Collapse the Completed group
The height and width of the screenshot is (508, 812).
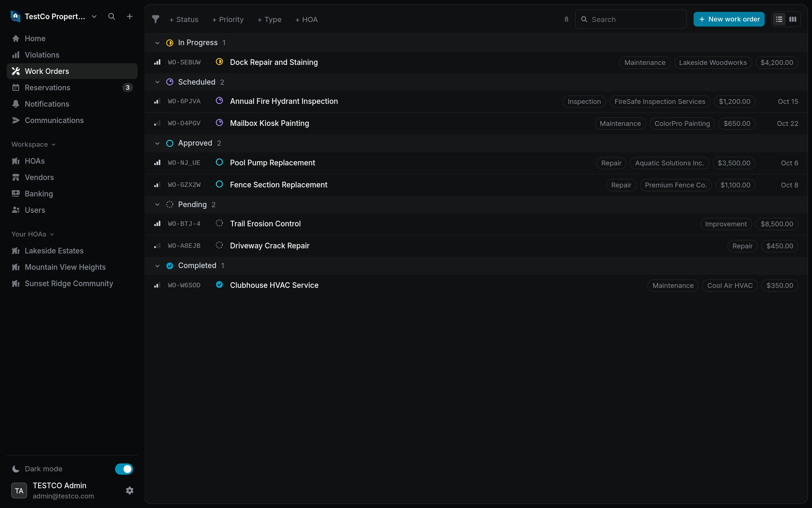[x=157, y=266]
